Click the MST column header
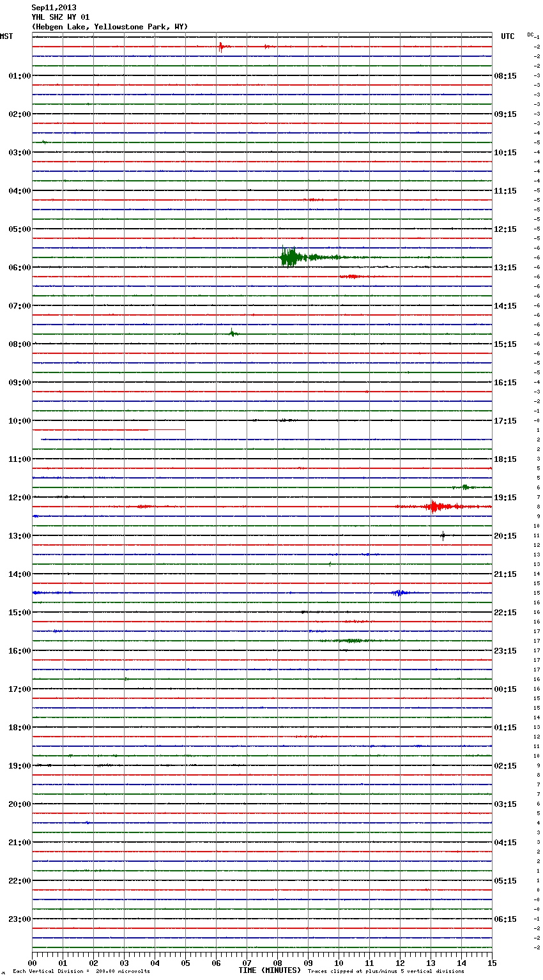 coord(6,36)
